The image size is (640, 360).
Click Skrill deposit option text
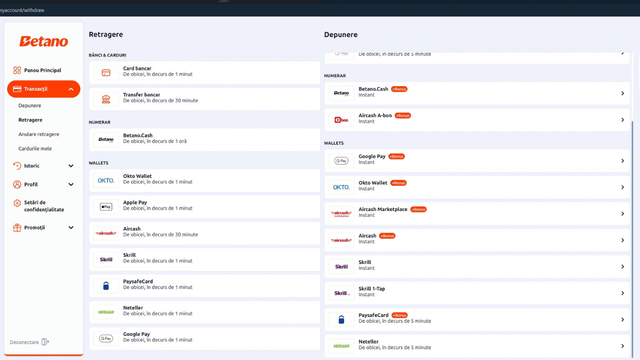tap(365, 262)
